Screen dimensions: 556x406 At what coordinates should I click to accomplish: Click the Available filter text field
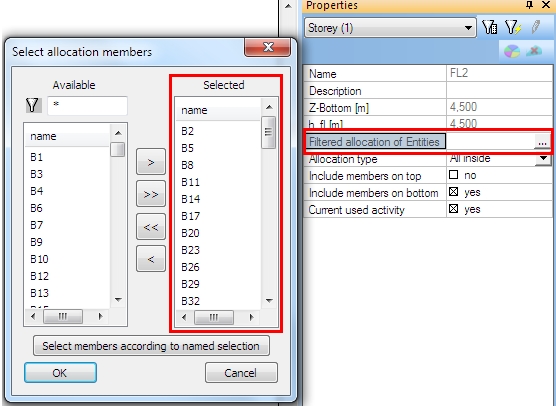(x=87, y=105)
